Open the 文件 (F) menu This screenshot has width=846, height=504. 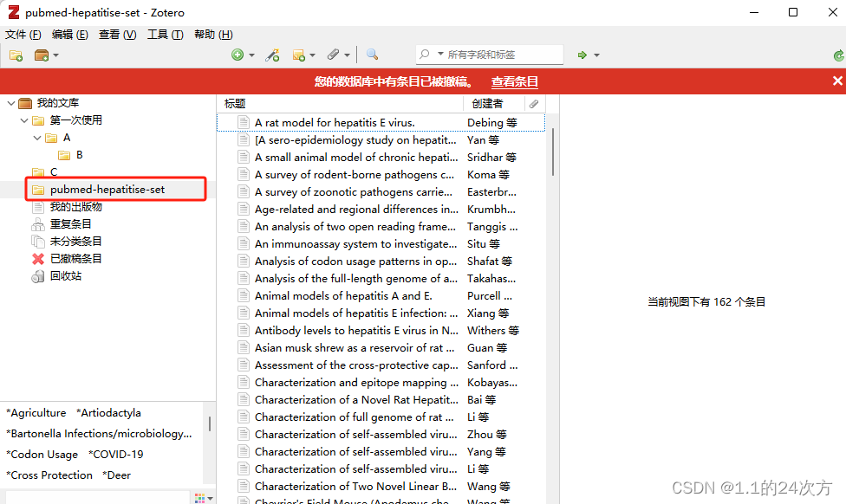[x=23, y=35]
